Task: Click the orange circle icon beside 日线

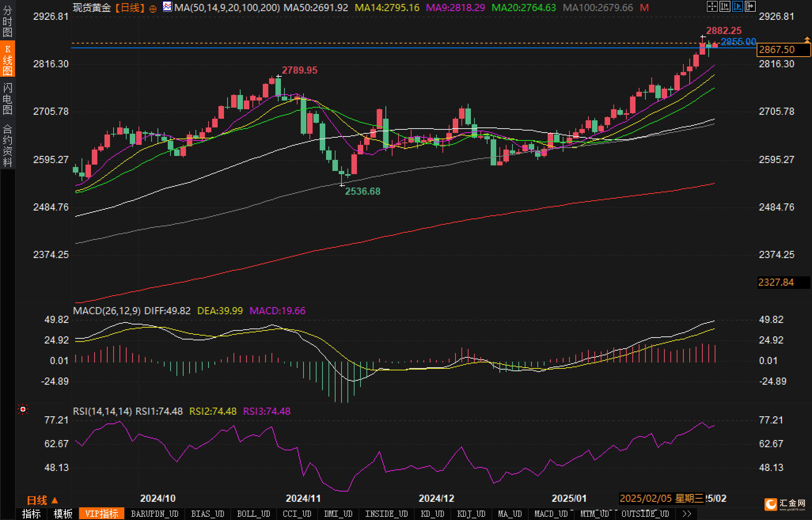Action: click(153, 9)
